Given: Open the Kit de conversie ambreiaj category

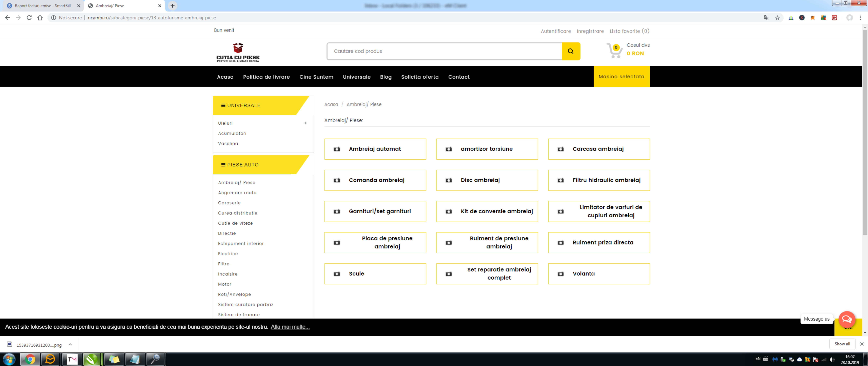Looking at the screenshot, I should click(487, 211).
